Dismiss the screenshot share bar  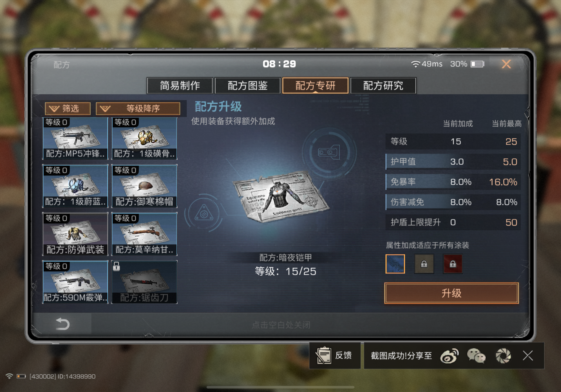click(x=528, y=356)
